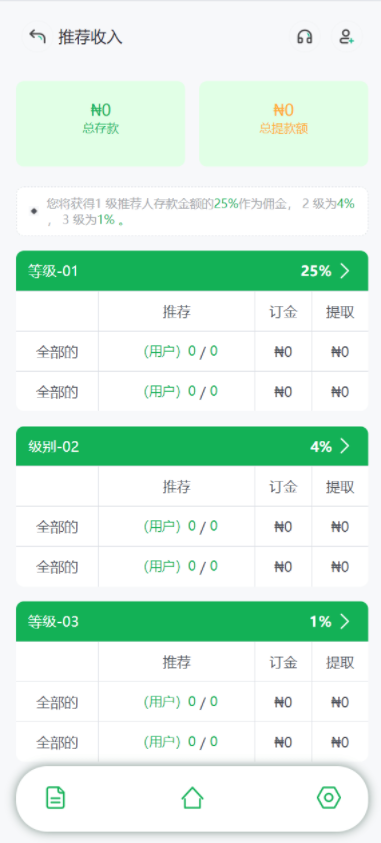Viewport: 381px width, 843px height.
Task: Open the document list icon in bottom bar
Action: pos(55,797)
